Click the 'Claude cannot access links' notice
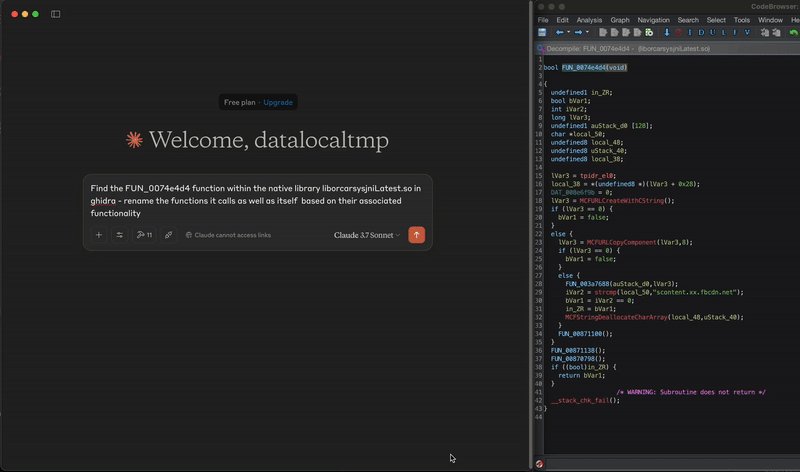 pos(228,235)
